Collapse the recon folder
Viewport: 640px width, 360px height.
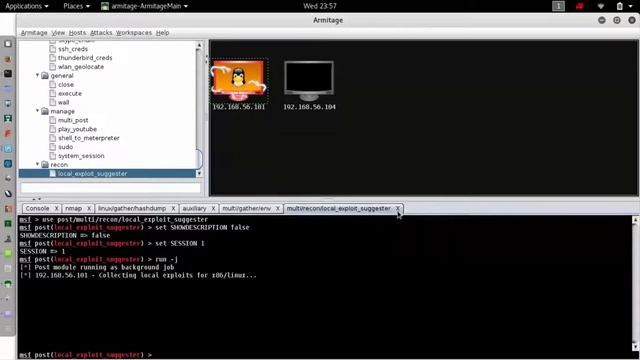pos(38,164)
